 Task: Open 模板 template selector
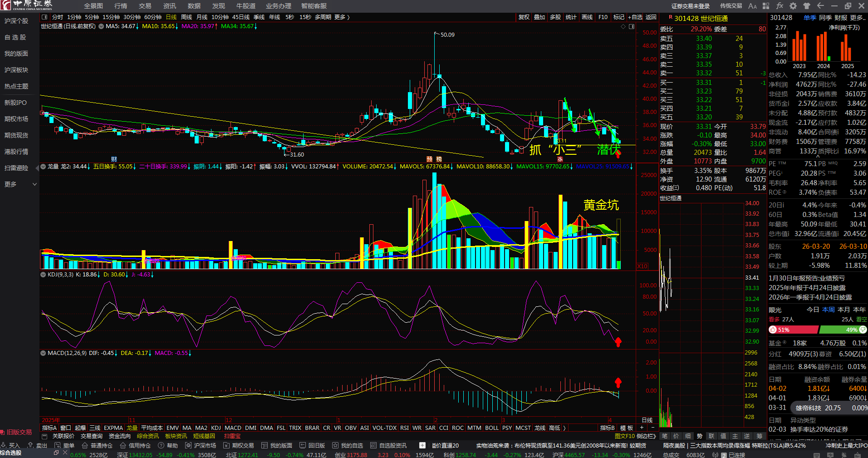(x=626, y=428)
